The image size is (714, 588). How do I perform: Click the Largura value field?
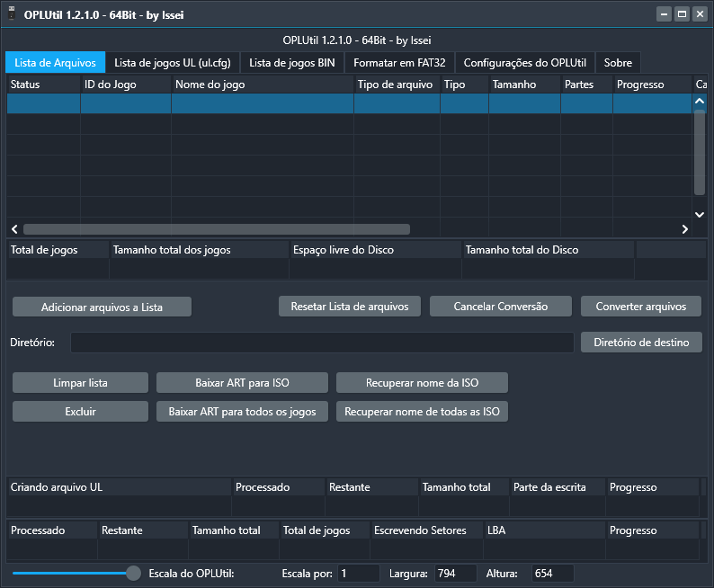click(x=455, y=574)
